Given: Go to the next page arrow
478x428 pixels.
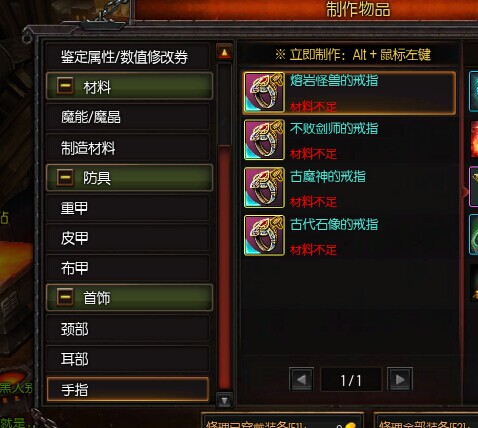Looking at the screenshot, I should pyautogui.click(x=400, y=379).
